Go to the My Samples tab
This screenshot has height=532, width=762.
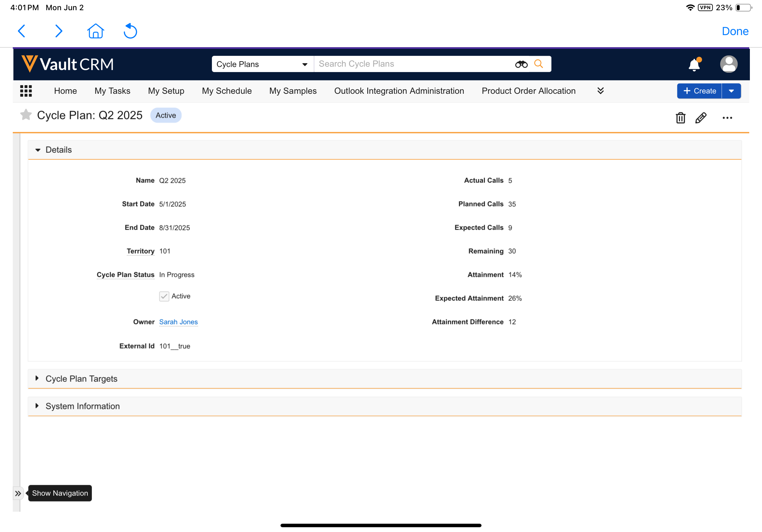point(293,91)
